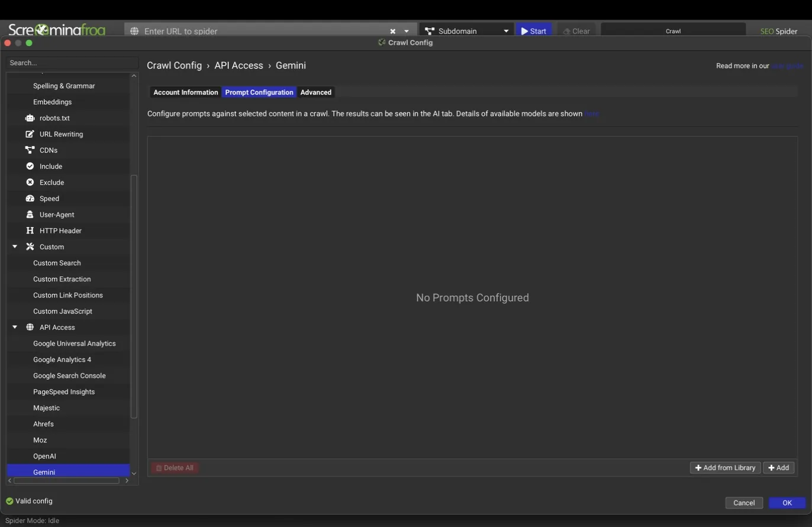The height and width of the screenshot is (527, 812).
Task: Confirm with the OK button
Action: coord(787,503)
